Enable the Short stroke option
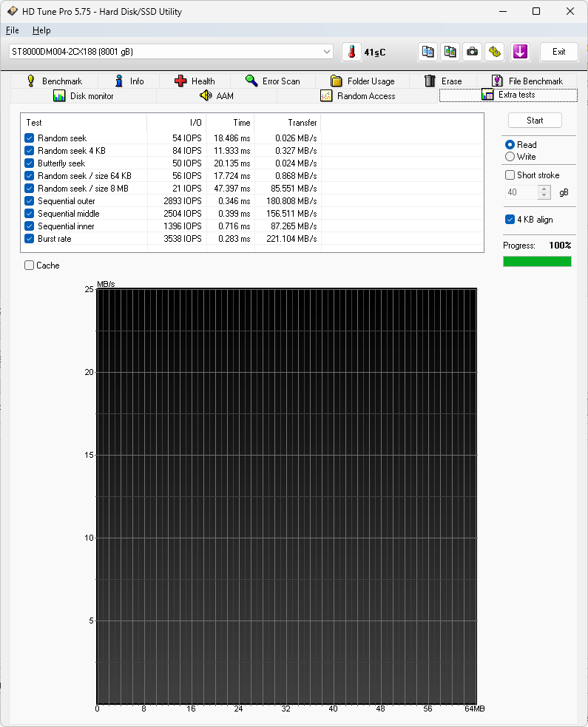The image size is (588, 727). point(510,175)
